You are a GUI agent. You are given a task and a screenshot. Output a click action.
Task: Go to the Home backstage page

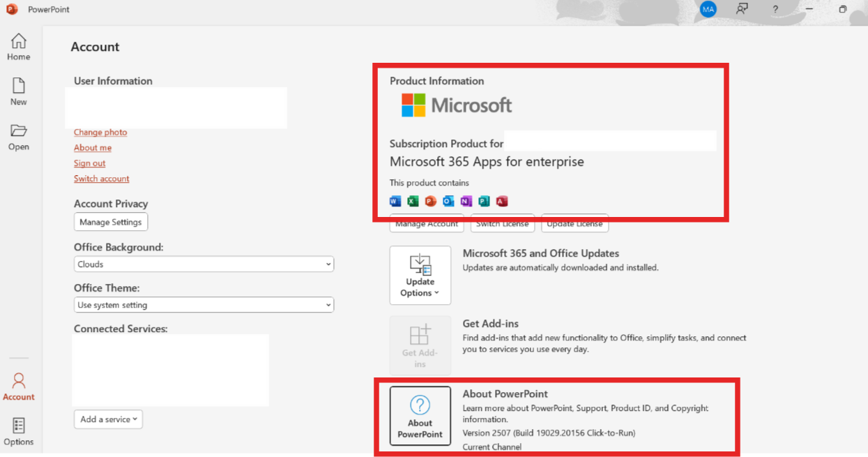tap(19, 47)
